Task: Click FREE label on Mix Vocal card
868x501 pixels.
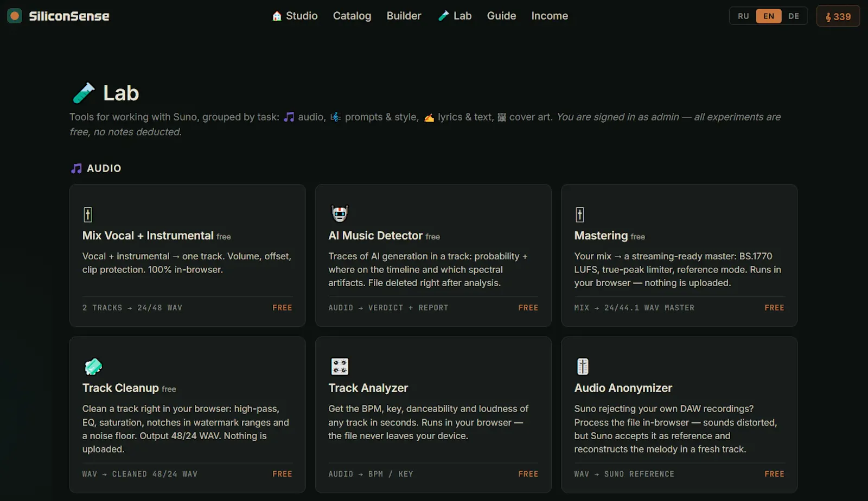Action: tap(282, 308)
